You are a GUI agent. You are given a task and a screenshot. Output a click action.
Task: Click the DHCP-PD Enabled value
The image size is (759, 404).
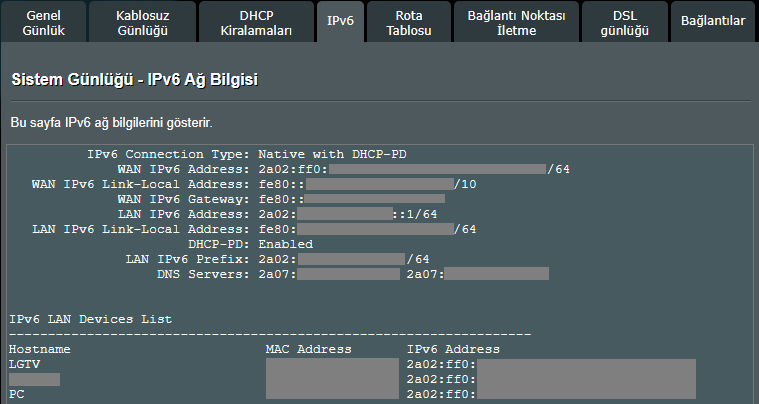[285, 244]
